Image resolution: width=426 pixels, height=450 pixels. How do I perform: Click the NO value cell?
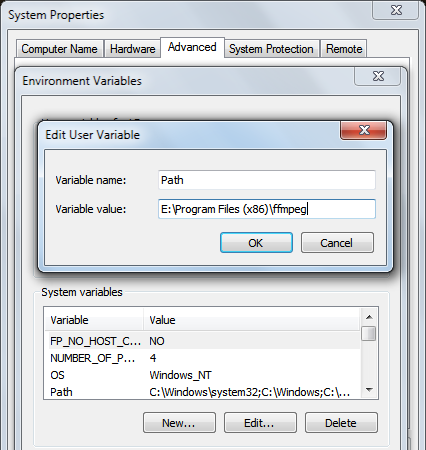157,341
